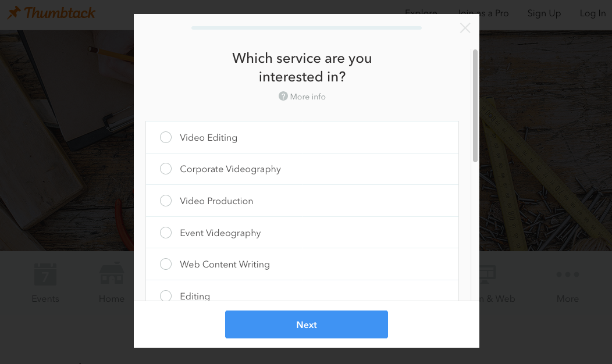The image size is (612, 364).
Task: Click the More three-dots category icon
Action: pos(567,274)
